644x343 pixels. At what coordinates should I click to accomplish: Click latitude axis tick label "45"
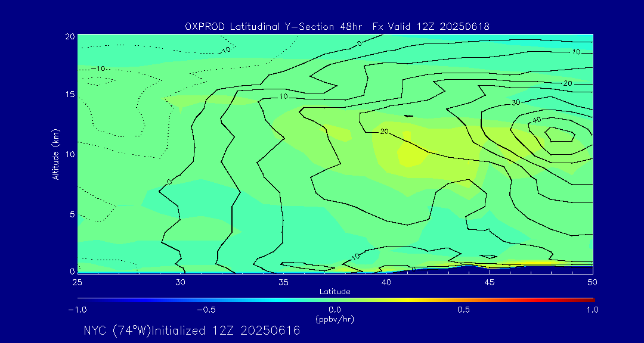pyautogui.click(x=489, y=282)
